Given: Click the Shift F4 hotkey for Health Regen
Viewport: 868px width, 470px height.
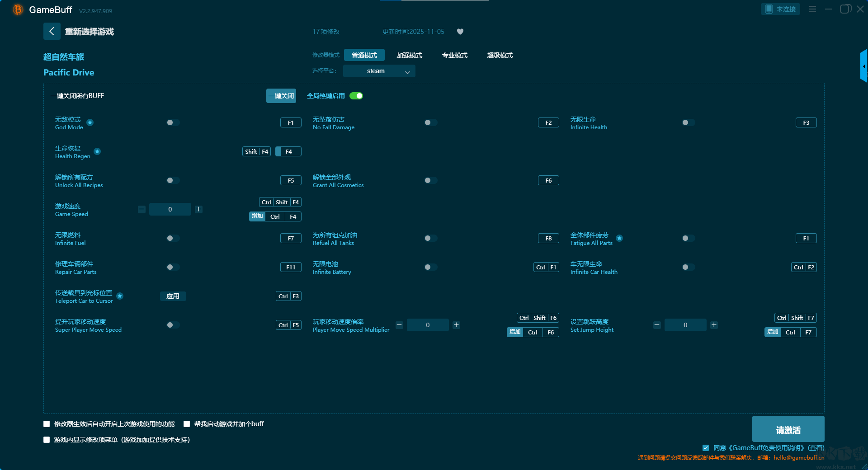Looking at the screenshot, I should pos(257,151).
